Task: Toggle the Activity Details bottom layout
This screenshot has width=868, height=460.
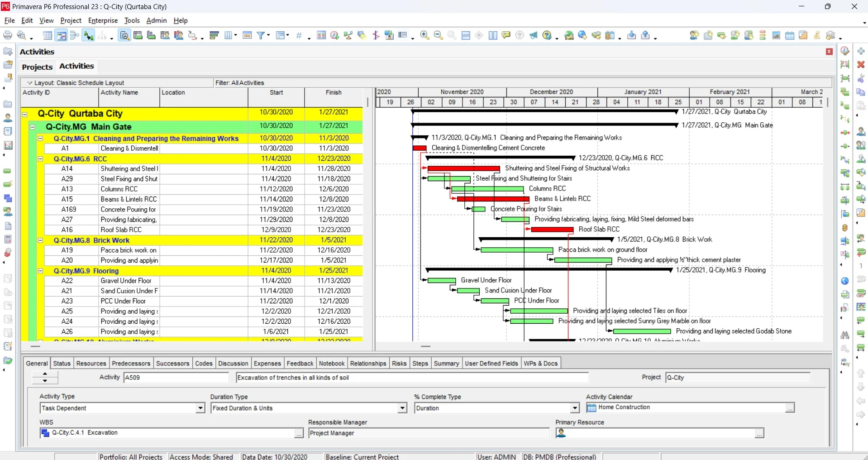Action: point(124,35)
